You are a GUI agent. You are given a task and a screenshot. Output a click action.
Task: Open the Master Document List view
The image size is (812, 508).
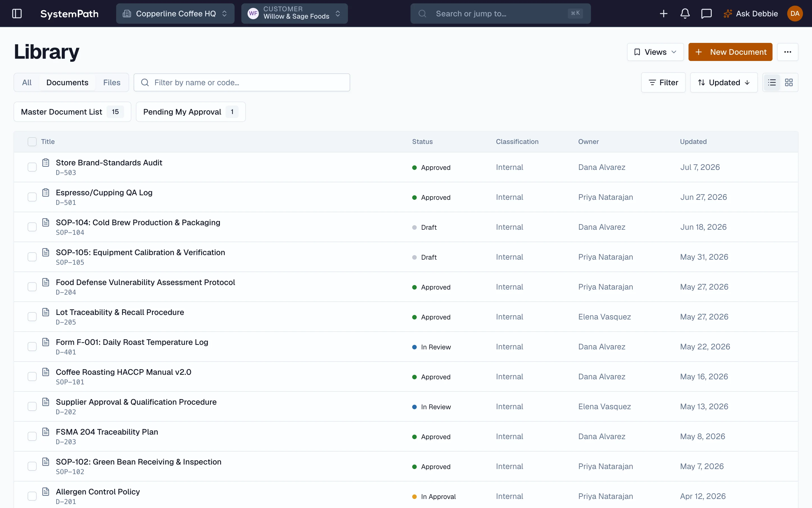pos(72,112)
